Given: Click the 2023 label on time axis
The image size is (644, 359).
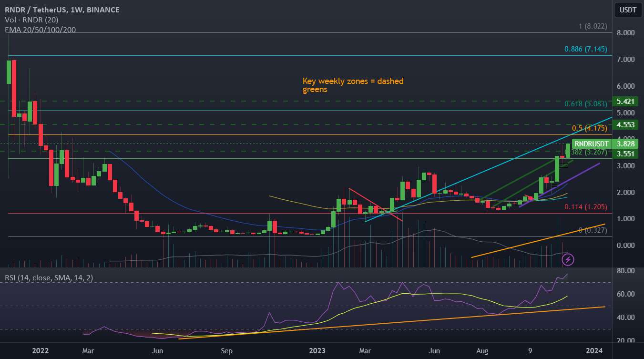Looking at the screenshot, I should [317, 351].
